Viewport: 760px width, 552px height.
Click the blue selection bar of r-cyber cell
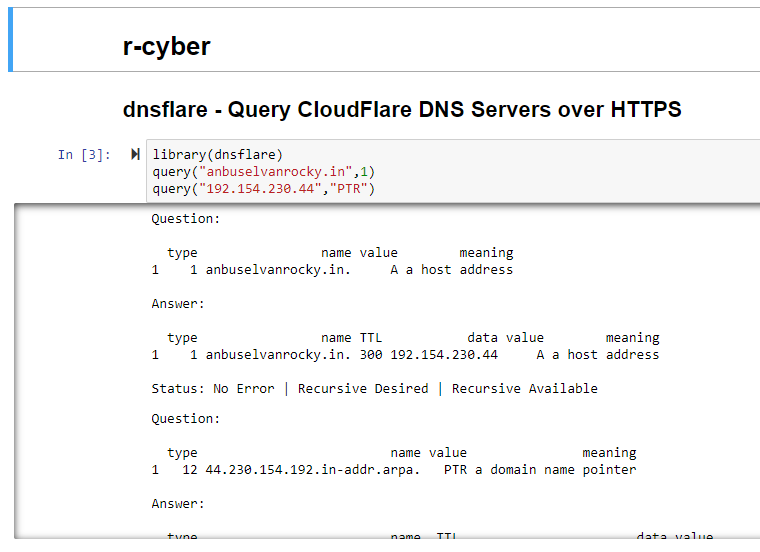11,40
